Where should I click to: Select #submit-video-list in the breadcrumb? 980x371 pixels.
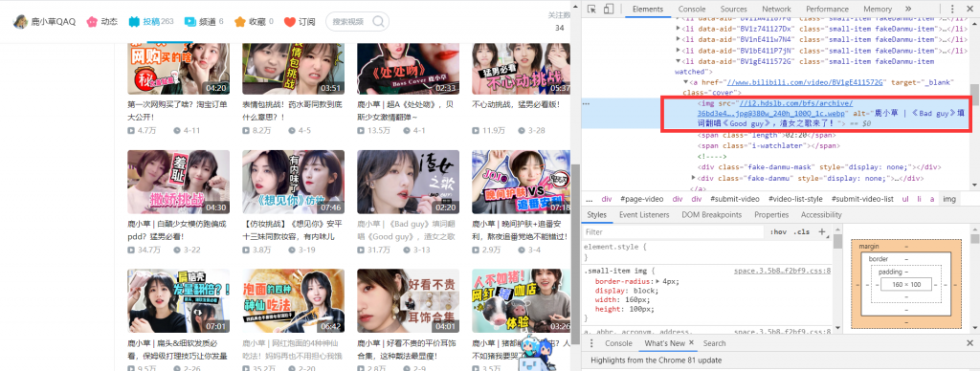[x=862, y=199]
